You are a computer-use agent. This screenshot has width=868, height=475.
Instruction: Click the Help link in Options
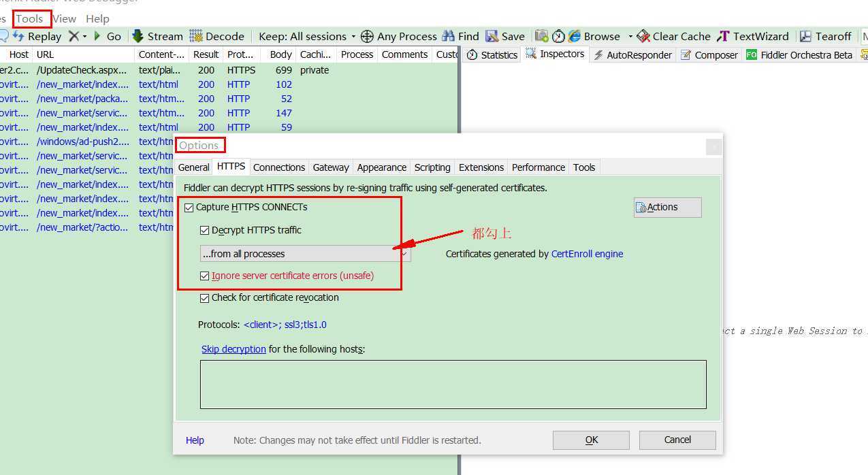tap(195, 440)
